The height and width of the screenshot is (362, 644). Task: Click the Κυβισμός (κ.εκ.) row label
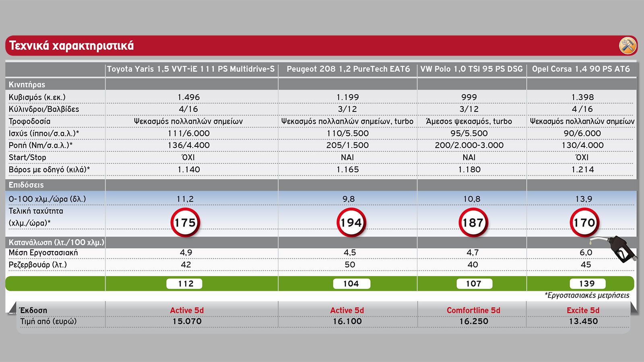pos(37,97)
